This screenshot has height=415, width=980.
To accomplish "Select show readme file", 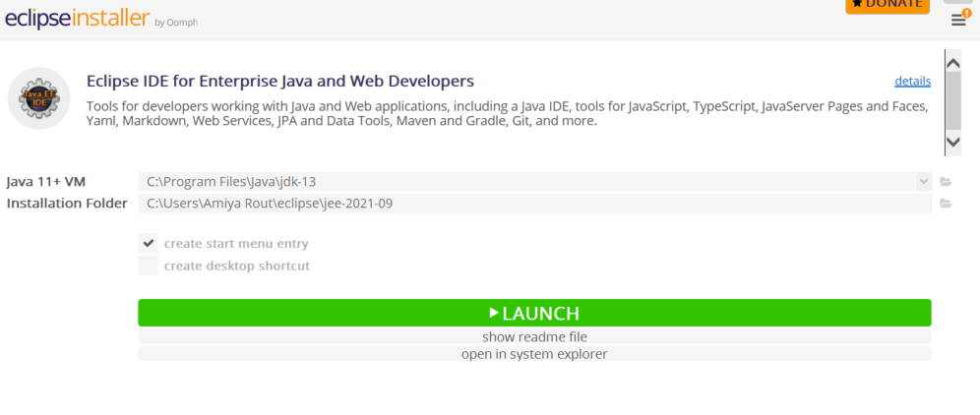I will 534,337.
